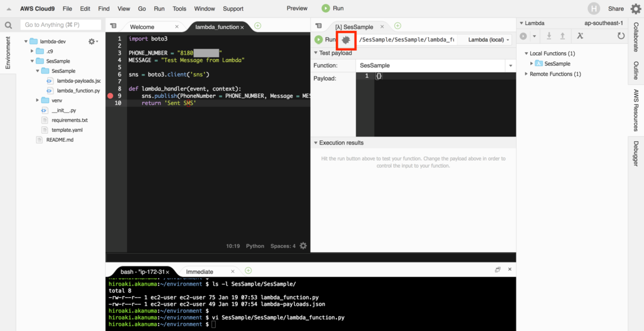644x331 pixels.
Task: Add new terminal tab plus icon
Action: [x=248, y=270]
